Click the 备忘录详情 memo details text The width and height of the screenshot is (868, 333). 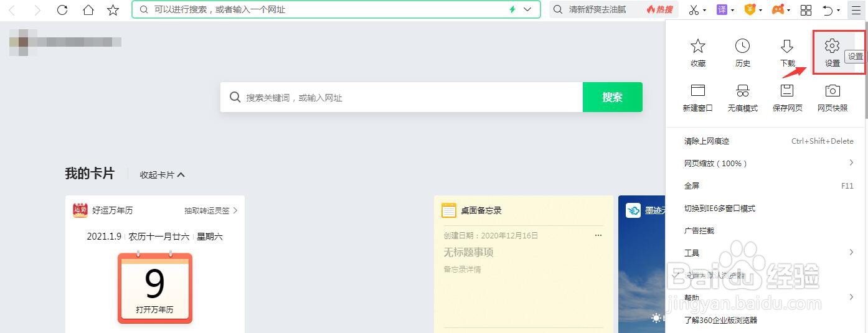(462, 270)
